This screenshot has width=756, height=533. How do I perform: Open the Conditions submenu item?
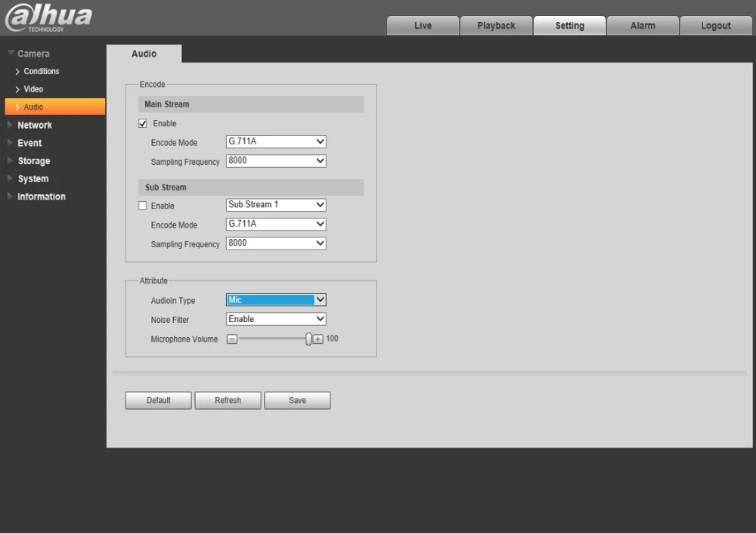pyautogui.click(x=42, y=71)
